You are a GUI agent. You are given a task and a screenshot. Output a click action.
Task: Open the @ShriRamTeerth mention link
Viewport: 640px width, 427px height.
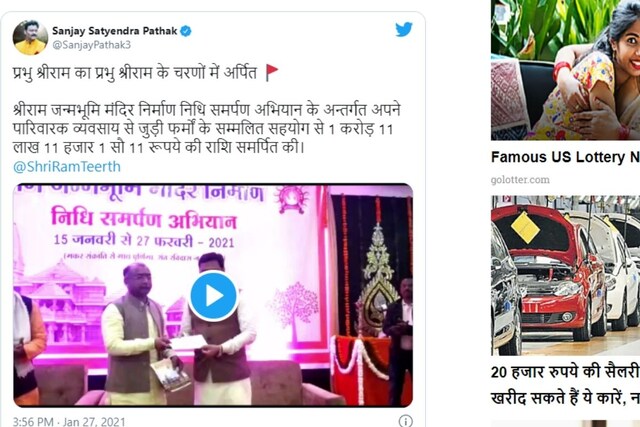pos(67,167)
